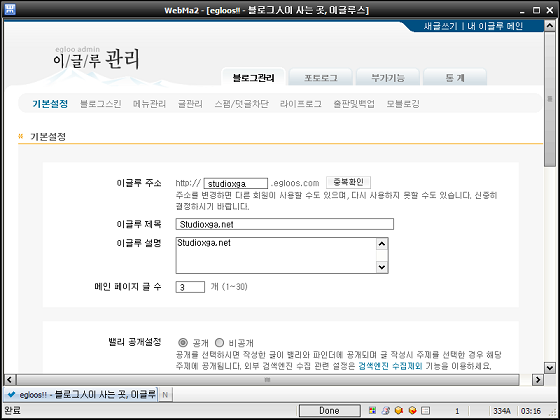Click inside the 이글루 설명 text area
Viewport: 560px width, 420px height.
click(x=276, y=255)
